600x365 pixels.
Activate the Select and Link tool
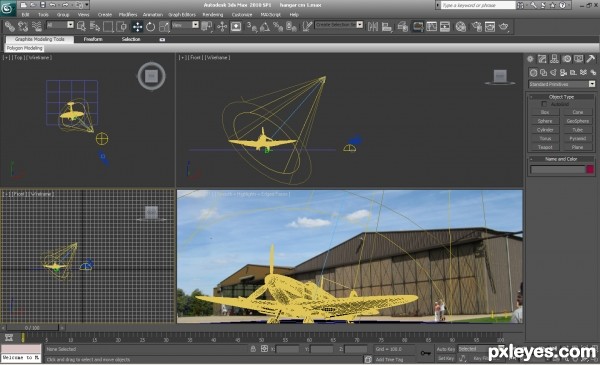(x=10, y=26)
